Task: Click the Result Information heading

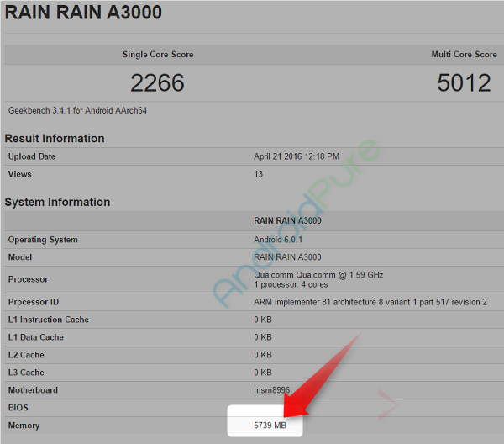Action: [x=55, y=139]
